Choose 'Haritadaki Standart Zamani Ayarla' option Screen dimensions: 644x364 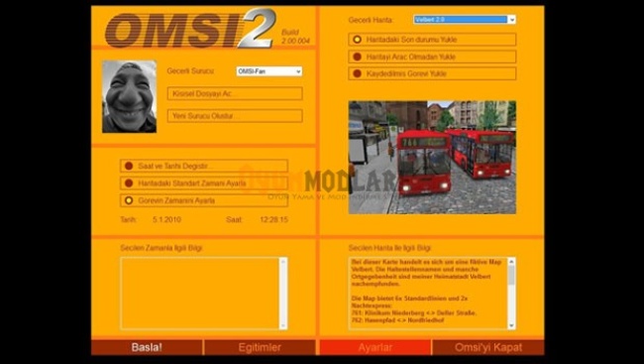tap(204, 183)
